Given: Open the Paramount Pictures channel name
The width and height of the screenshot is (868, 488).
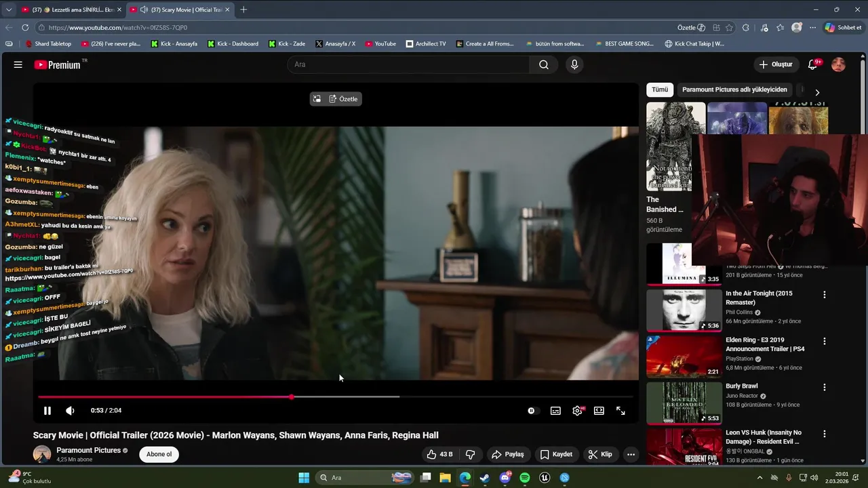Looking at the screenshot, I should 88,450.
